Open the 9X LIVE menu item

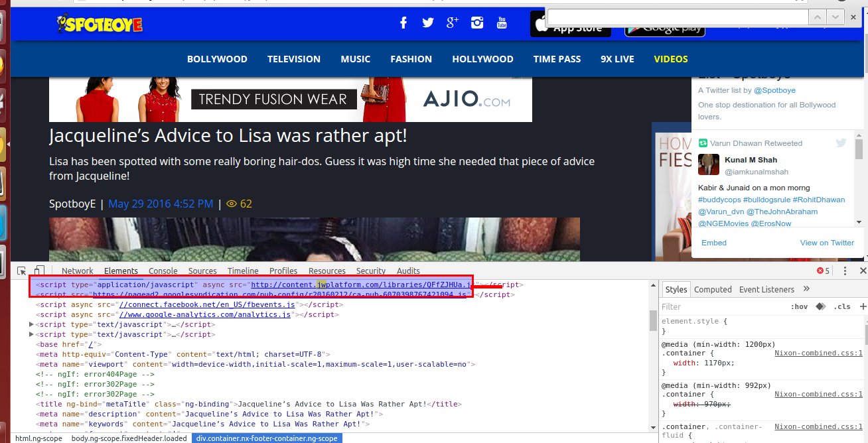coord(617,59)
